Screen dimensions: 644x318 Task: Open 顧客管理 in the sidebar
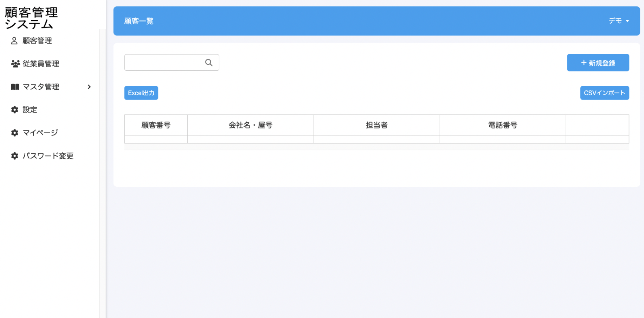pyautogui.click(x=37, y=41)
